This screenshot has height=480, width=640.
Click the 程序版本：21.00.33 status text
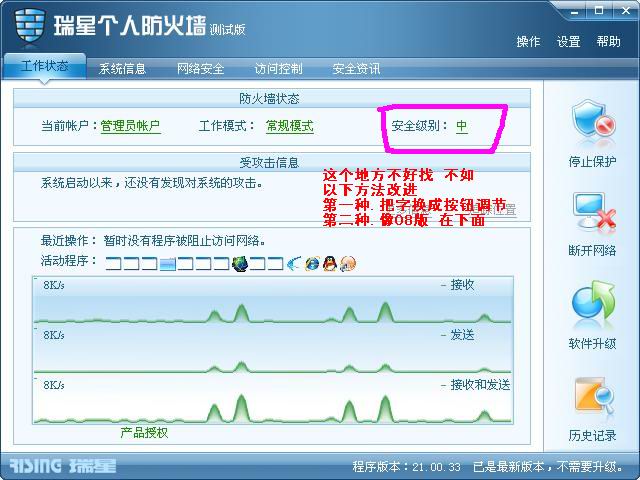click(406, 467)
